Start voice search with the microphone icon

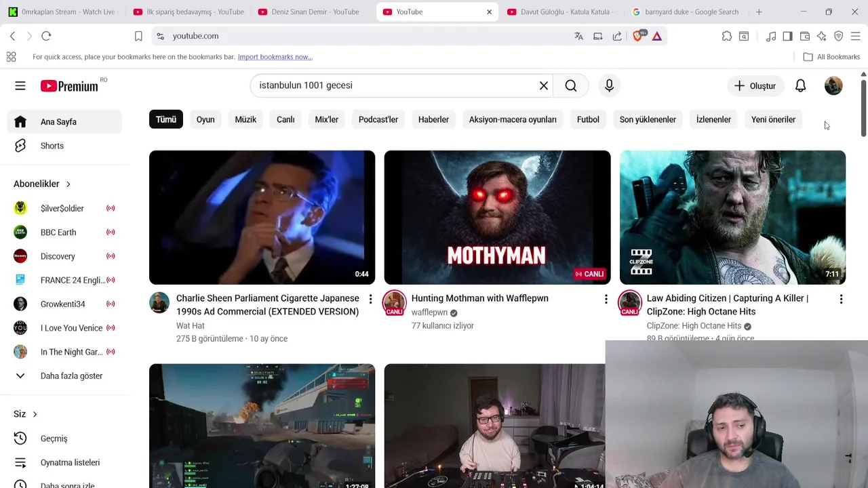(609, 85)
